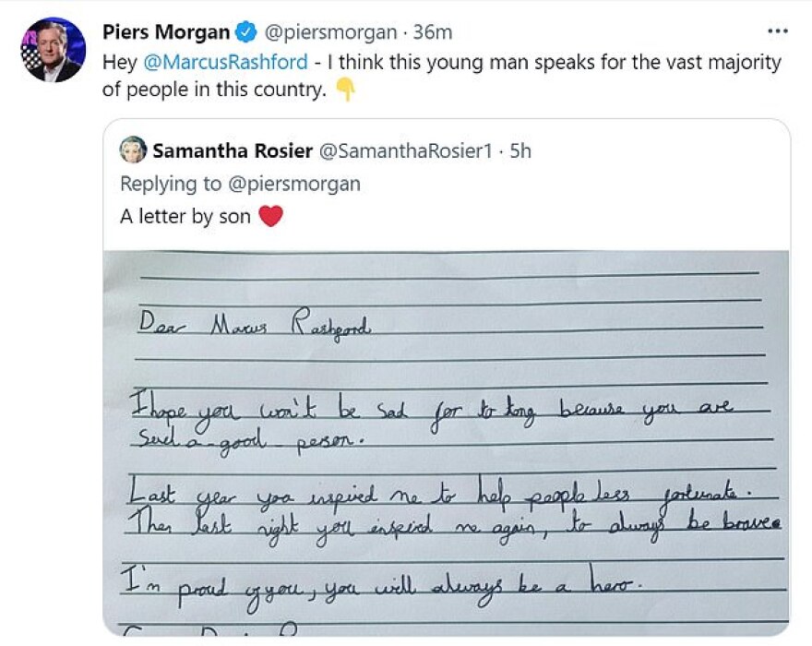Click the handwritten "Dear Marcus Rashford" line
Image resolution: width=812 pixels, height=646 pixels.
pos(254,324)
